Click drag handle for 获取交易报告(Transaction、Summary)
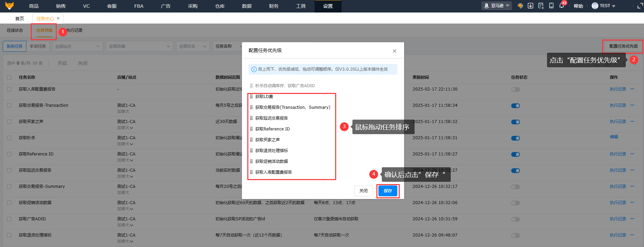This screenshot has width=644, height=247. pyautogui.click(x=251, y=107)
